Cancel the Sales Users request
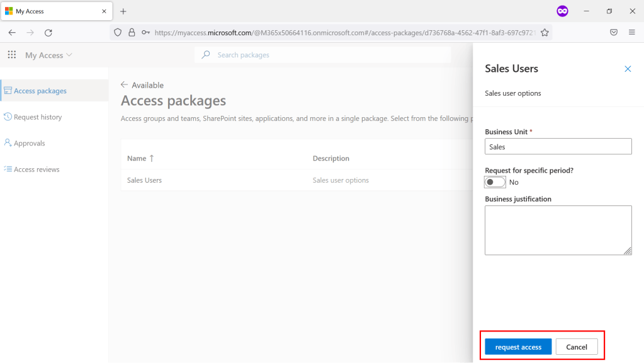 (x=577, y=346)
